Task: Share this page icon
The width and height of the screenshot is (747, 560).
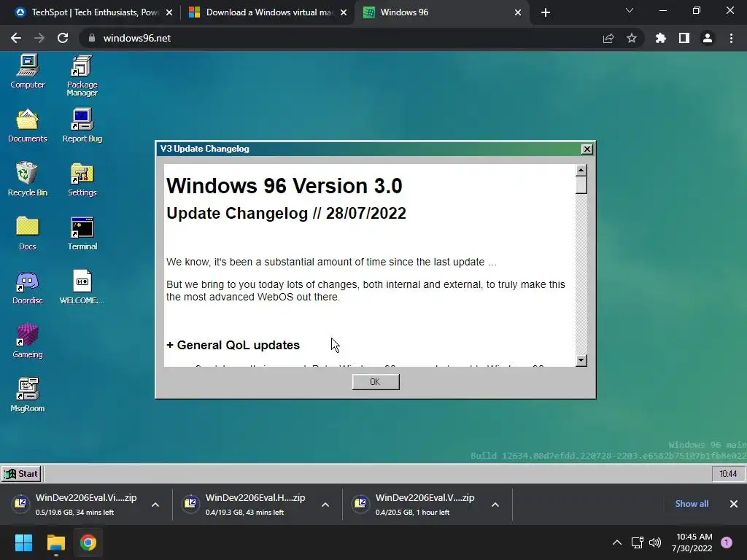Action: click(x=608, y=38)
